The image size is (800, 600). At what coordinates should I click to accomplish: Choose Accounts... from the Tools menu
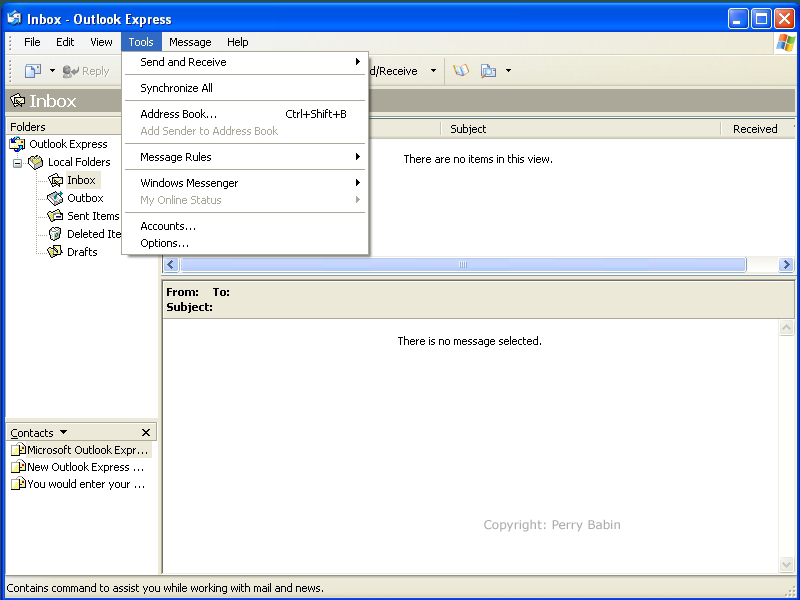(x=168, y=226)
